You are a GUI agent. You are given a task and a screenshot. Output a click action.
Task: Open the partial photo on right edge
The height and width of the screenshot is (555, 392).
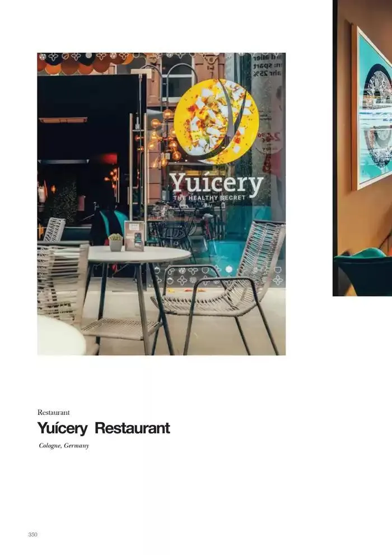[x=362, y=148]
